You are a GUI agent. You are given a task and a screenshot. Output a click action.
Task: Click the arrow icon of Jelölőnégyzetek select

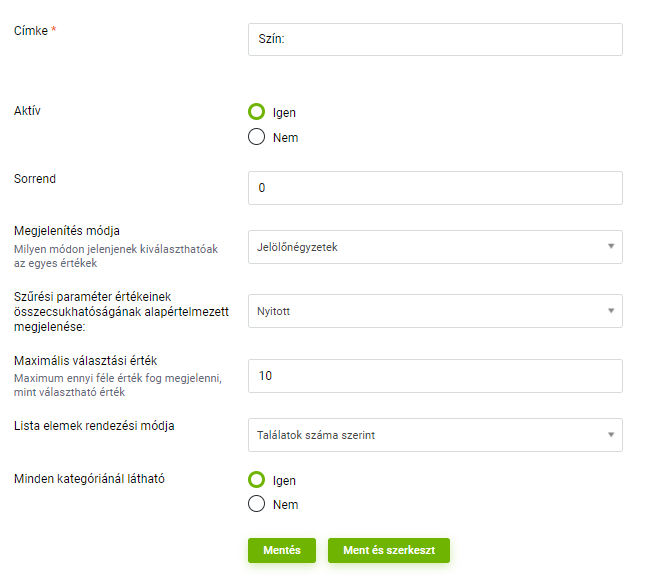(x=611, y=246)
